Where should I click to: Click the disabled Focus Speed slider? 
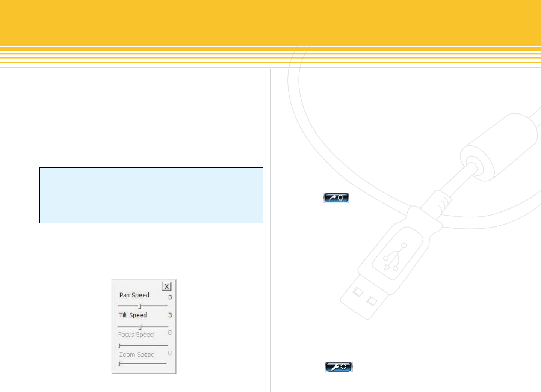click(x=143, y=345)
